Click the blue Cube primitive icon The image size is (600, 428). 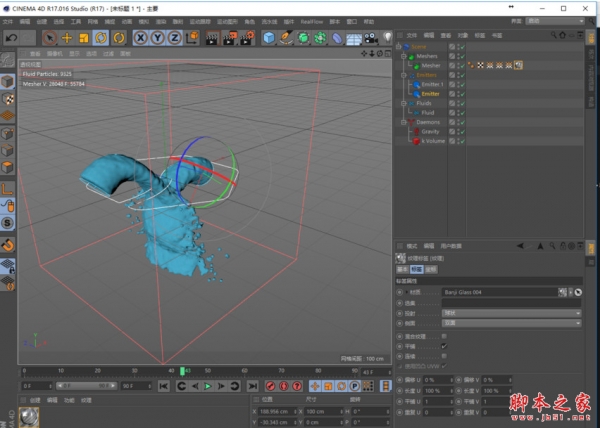coord(269,37)
